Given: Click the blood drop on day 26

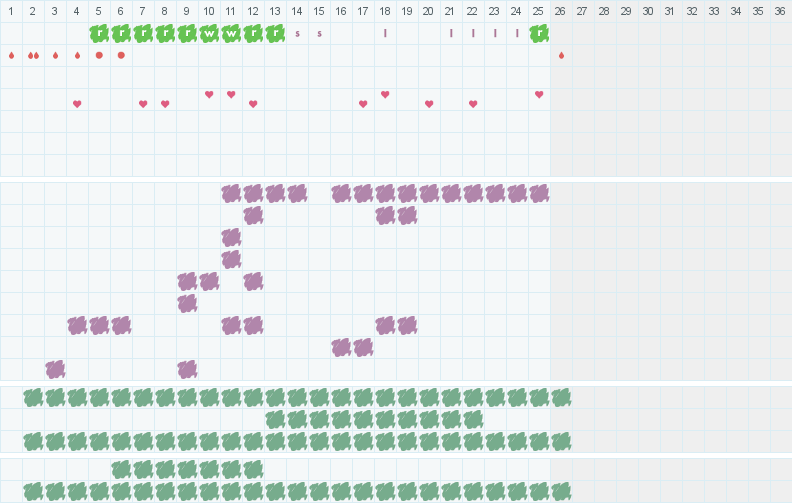Looking at the screenshot, I should click(561, 55).
